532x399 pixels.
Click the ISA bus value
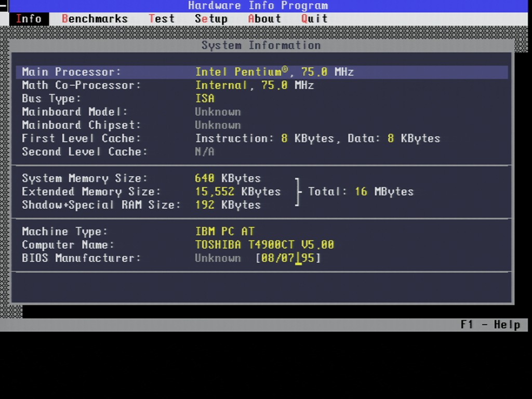tap(205, 98)
